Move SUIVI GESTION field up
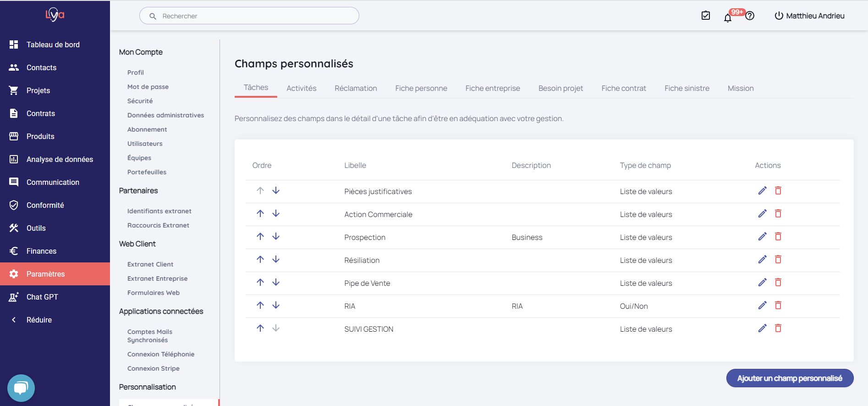The width and height of the screenshot is (868, 406). pos(260,328)
